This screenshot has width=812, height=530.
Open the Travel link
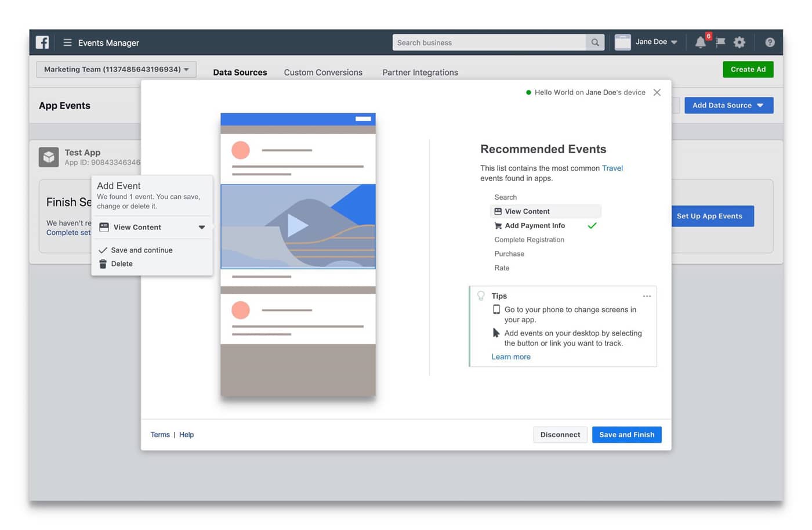tap(612, 168)
